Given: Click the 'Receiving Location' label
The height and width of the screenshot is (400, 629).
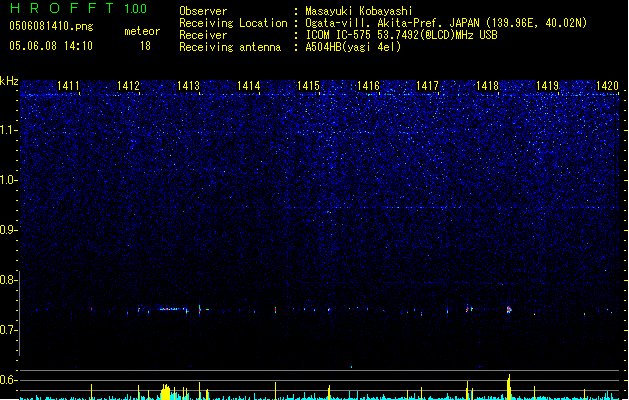Looking at the screenshot, I should pos(233,23).
